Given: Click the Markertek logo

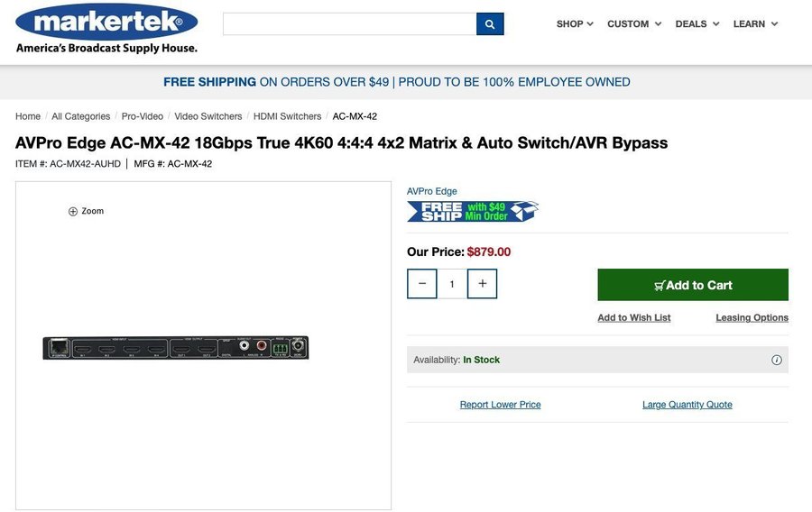Looking at the screenshot, I should (x=106, y=29).
